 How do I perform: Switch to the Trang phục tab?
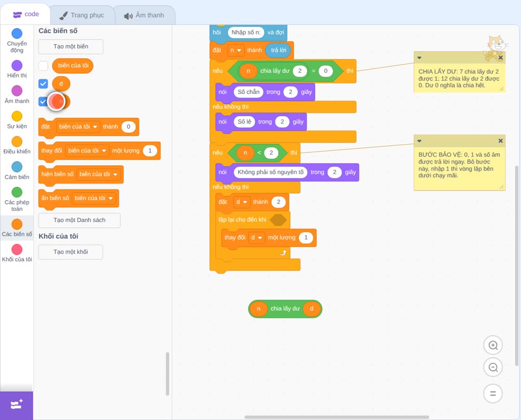point(82,15)
